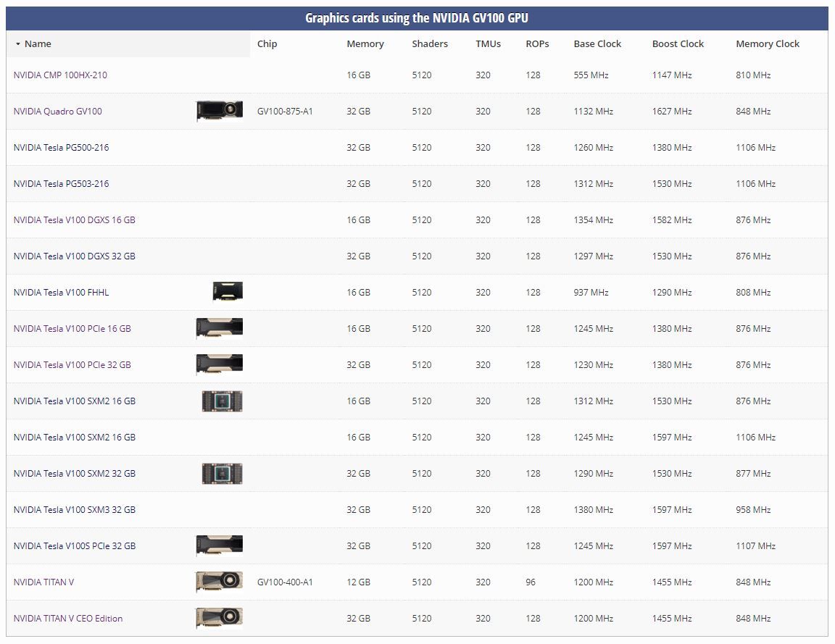This screenshot has height=644, width=835.
Task: Open the TITAN V CEO Edition thumbnail
Action: (220, 617)
